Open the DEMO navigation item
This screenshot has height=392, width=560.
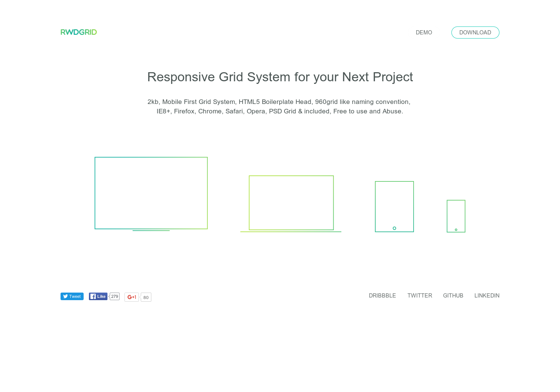click(x=424, y=33)
